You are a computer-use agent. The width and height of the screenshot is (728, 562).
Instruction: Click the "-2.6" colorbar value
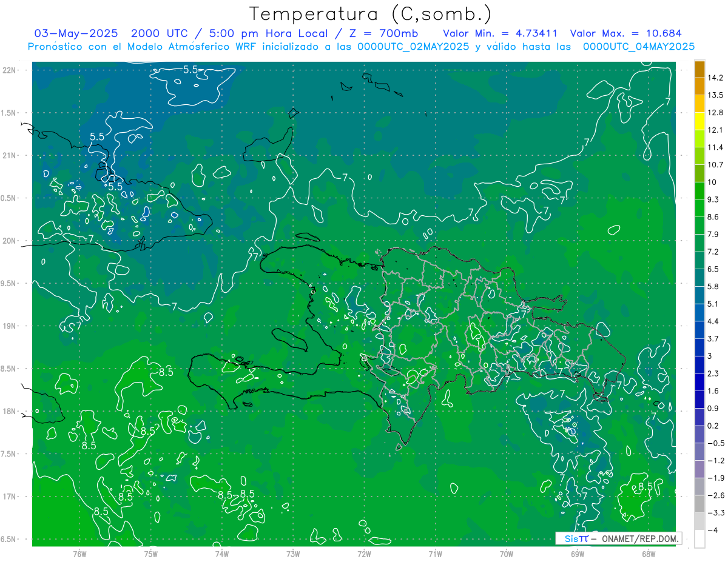coord(716,496)
